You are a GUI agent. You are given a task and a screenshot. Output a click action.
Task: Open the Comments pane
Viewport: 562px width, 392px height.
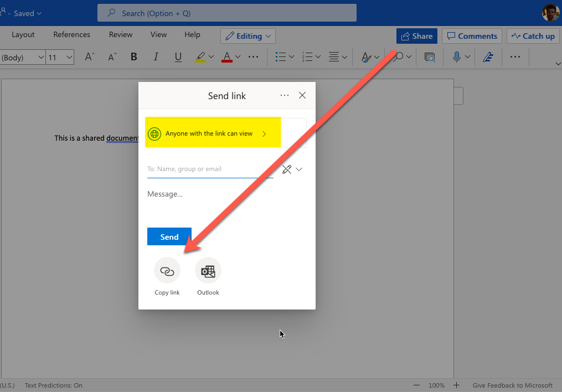click(472, 36)
